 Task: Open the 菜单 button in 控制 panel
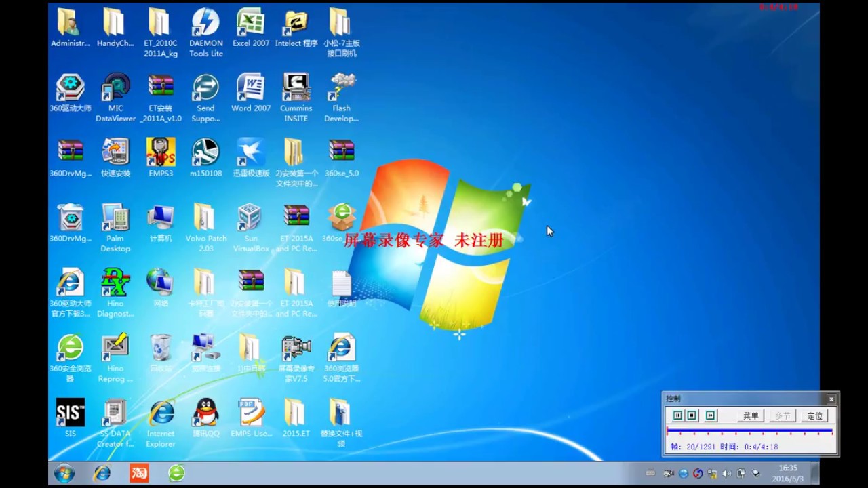[751, 415]
